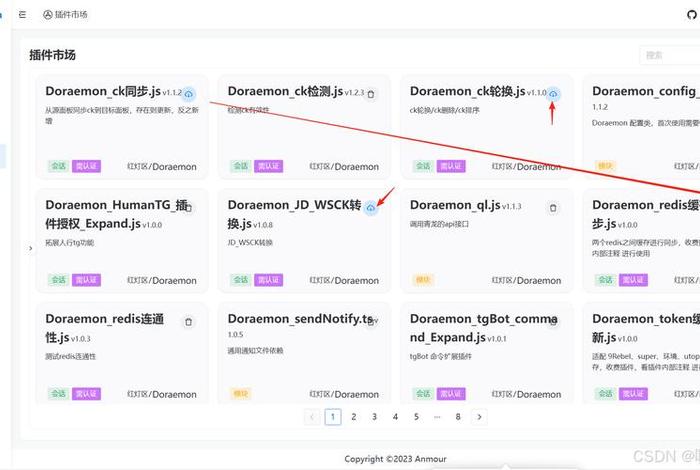Focus the plugin search box
Screen dimensions: 700x470
click(x=670, y=55)
